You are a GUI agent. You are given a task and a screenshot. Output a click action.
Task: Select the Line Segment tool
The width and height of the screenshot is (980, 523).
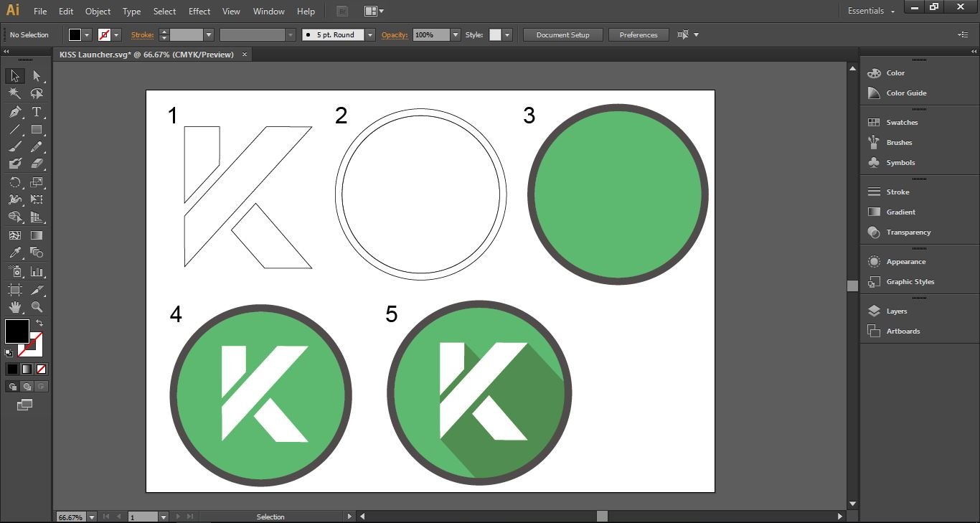pyautogui.click(x=15, y=130)
